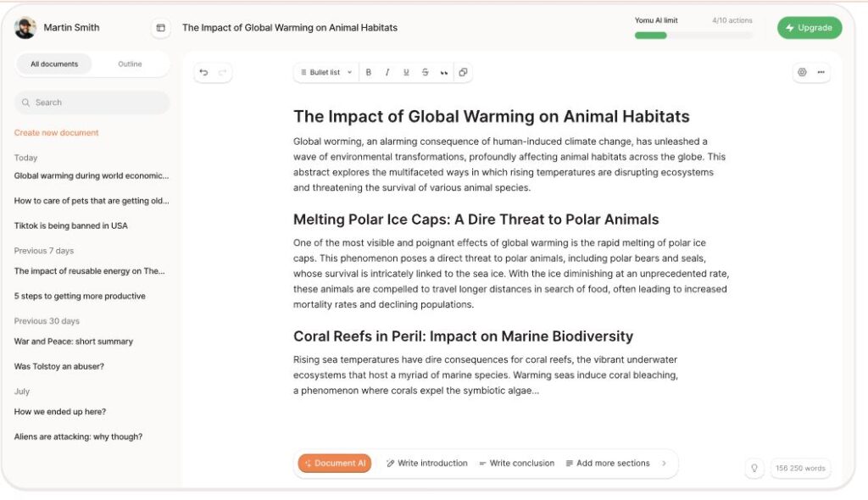The height and width of the screenshot is (500, 868).
Task: Click the lightbulb suggestions icon
Action: (754, 468)
